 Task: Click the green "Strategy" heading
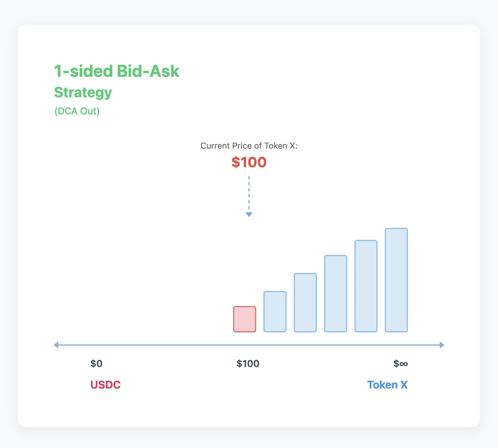(x=83, y=92)
